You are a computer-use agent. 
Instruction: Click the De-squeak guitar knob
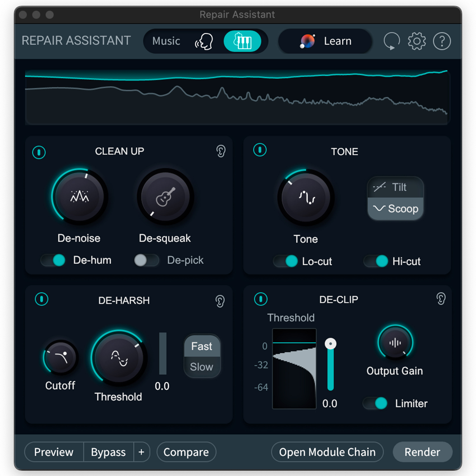click(x=165, y=197)
